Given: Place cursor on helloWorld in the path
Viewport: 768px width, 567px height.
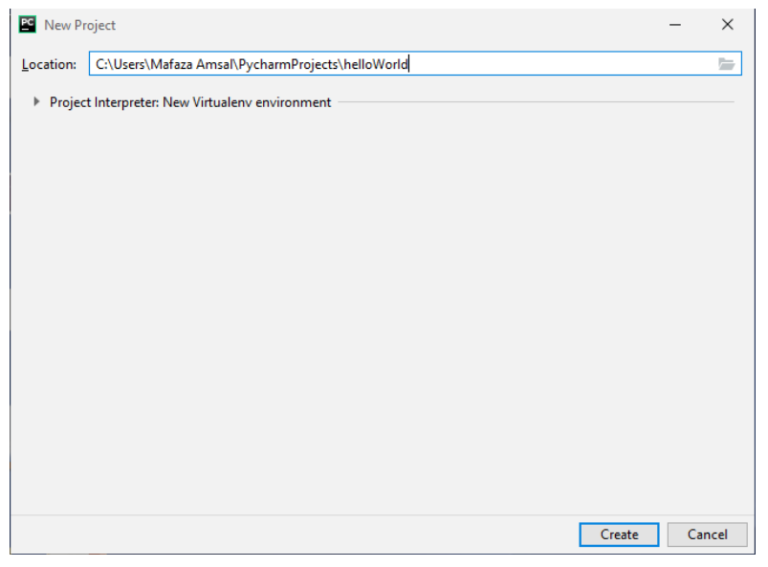Looking at the screenshot, I should [376, 64].
